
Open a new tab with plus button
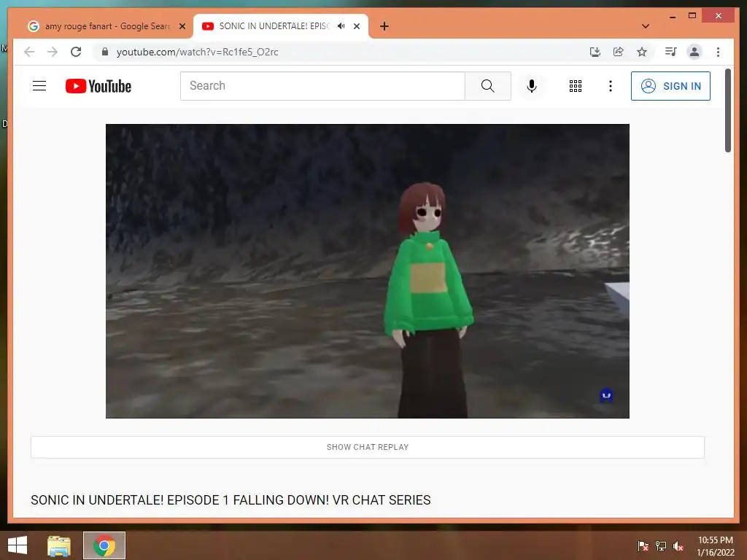[x=384, y=26]
